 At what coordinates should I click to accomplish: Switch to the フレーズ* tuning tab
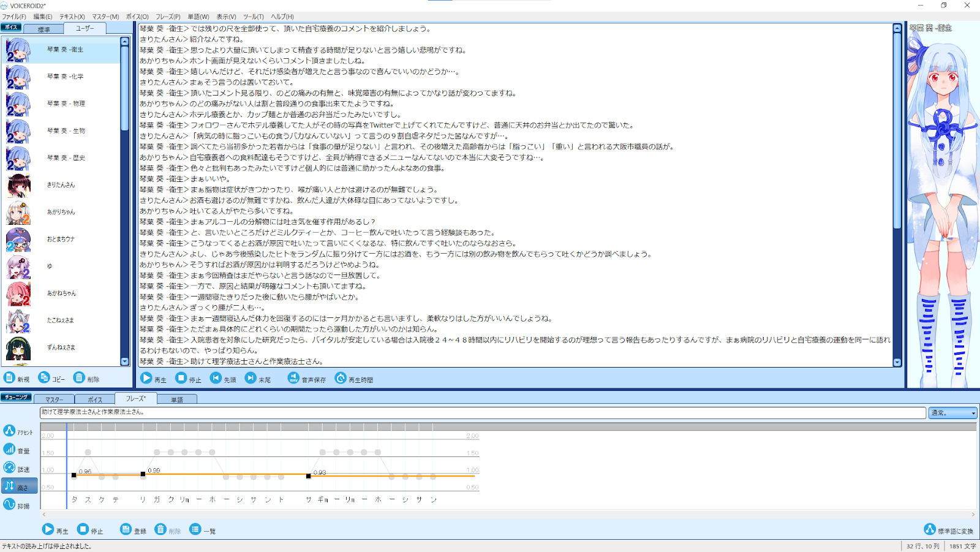(x=136, y=398)
